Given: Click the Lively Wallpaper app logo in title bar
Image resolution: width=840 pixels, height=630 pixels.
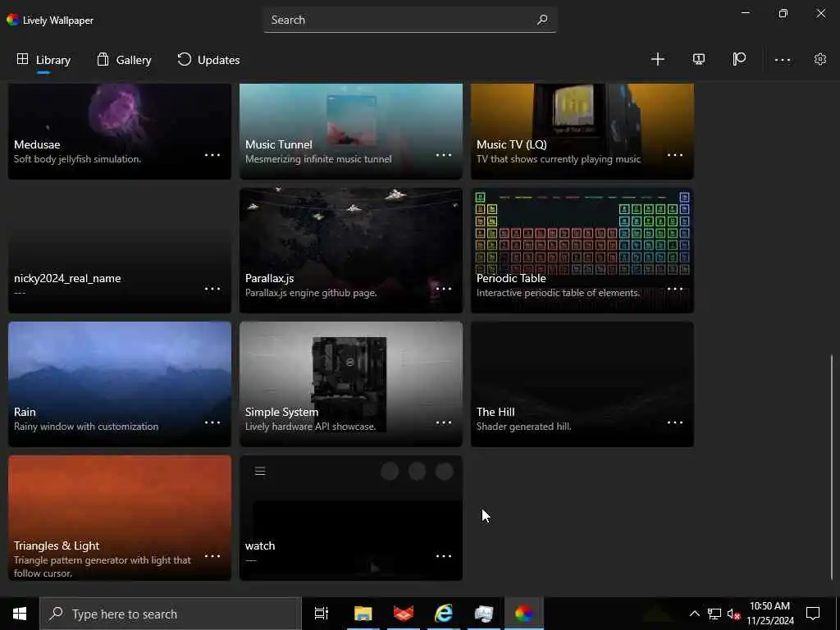Looking at the screenshot, I should [13, 20].
